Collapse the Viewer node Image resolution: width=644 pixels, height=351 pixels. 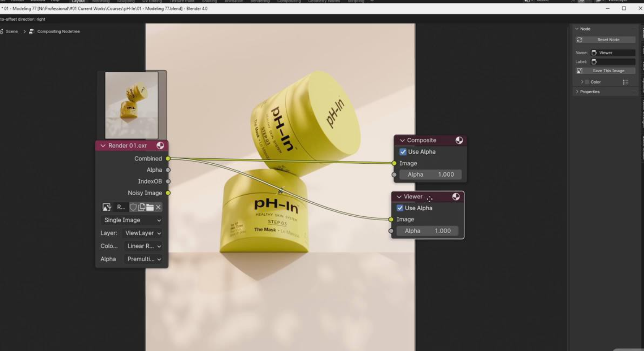pyautogui.click(x=399, y=197)
